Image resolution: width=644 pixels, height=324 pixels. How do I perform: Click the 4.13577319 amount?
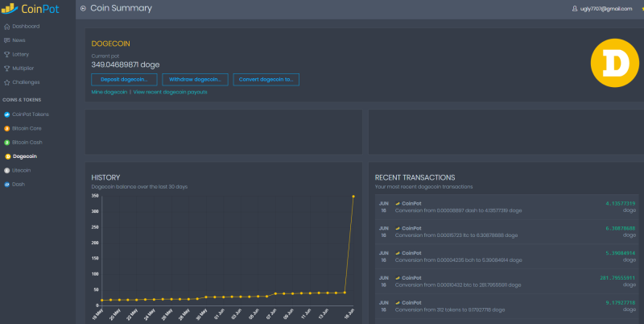pos(620,204)
